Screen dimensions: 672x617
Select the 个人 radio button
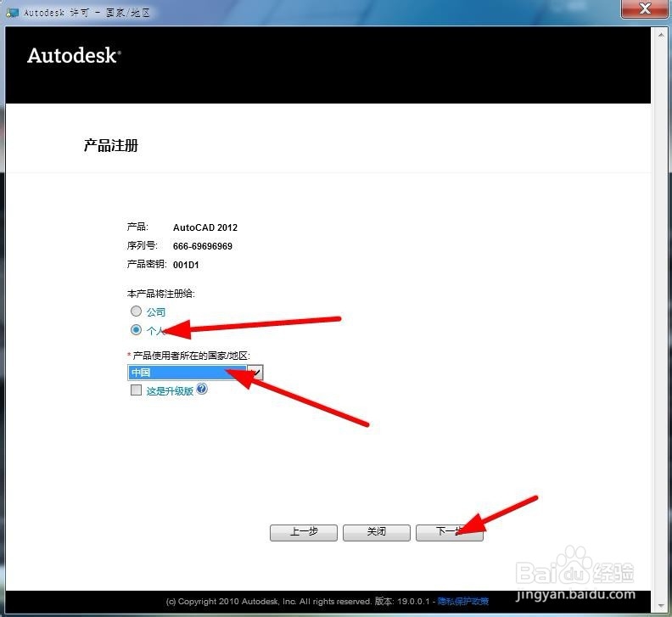136,330
